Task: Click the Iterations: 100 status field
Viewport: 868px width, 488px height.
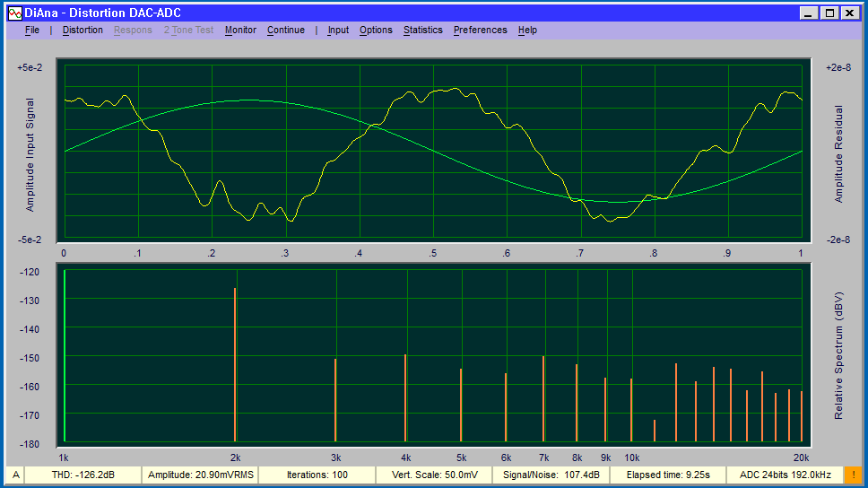Action: (x=317, y=475)
